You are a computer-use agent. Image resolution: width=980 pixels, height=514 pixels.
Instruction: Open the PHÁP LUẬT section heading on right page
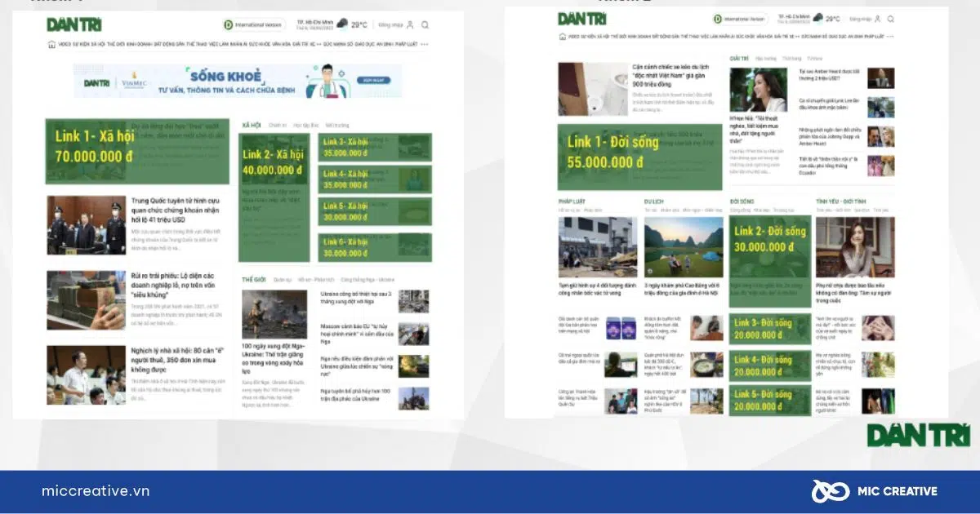(x=571, y=201)
